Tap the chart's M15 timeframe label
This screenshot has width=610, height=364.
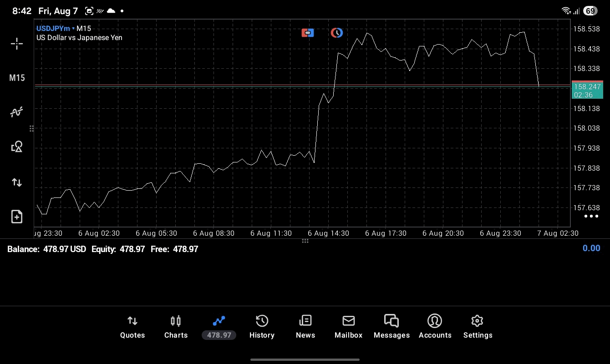pos(84,28)
